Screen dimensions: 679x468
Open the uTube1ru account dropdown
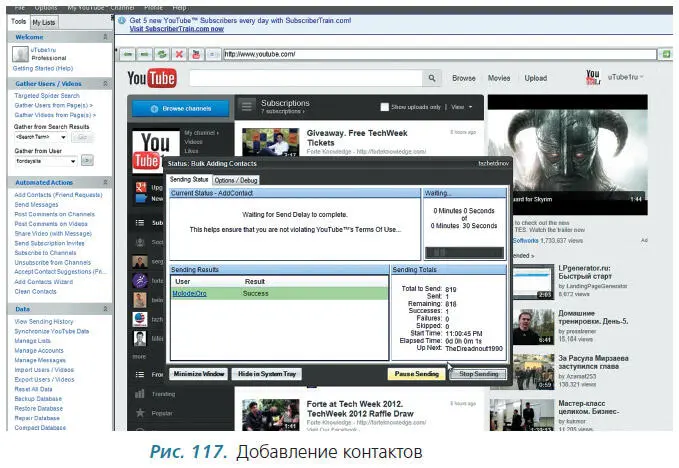tap(625, 77)
